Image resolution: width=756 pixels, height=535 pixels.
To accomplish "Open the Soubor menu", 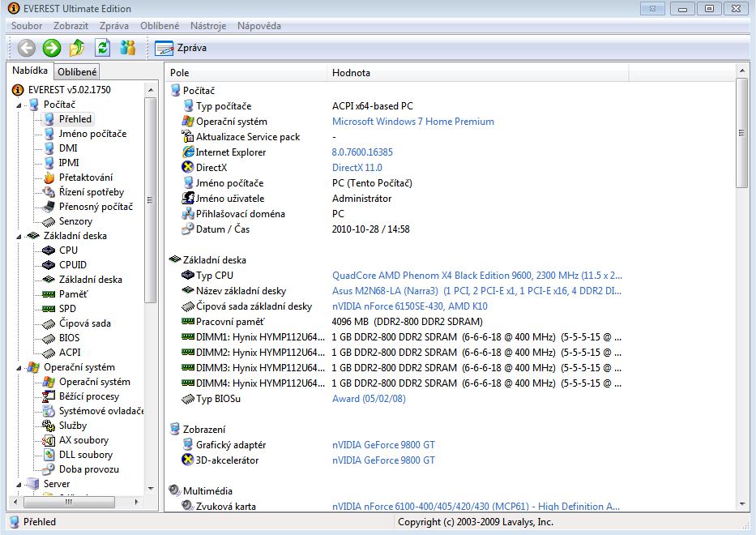I will [x=27, y=26].
